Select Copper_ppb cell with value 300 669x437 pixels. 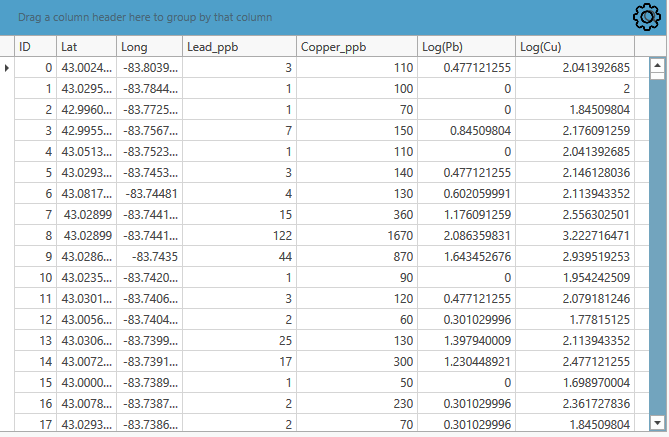pyautogui.click(x=357, y=362)
